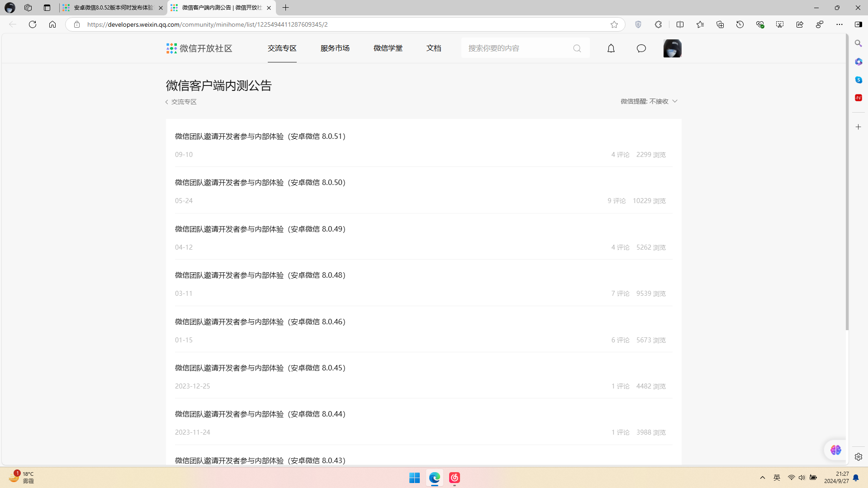Open Collections icon in browser toolbar
The height and width of the screenshot is (488, 868).
(720, 24)
